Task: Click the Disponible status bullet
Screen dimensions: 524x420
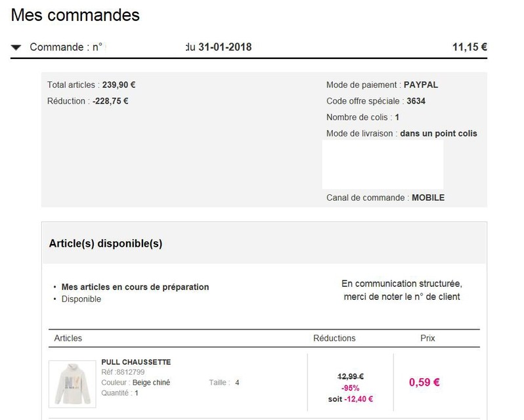Action: tap(81, 299)
